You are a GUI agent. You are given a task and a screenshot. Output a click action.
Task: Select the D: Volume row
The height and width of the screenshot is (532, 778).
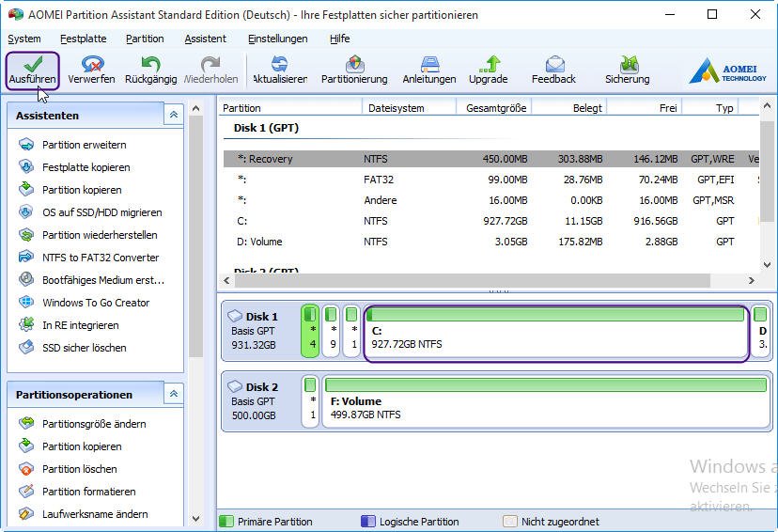(x=491, y=242)
